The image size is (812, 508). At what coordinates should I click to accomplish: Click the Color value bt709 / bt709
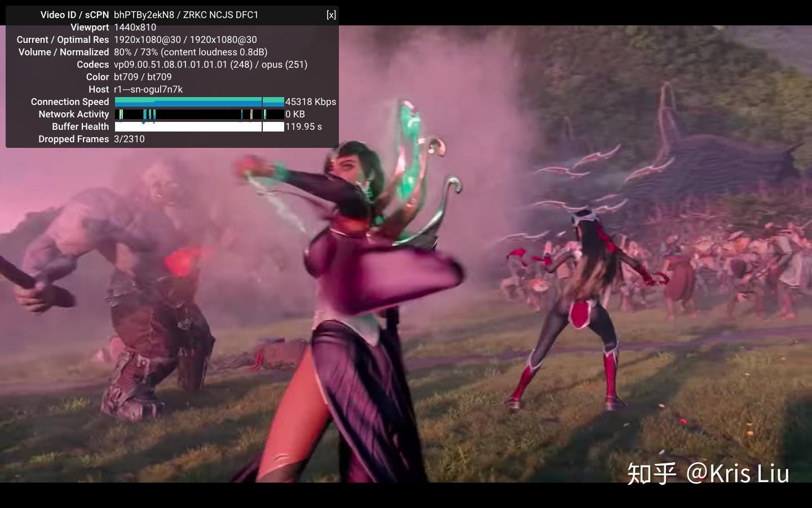tap(143, 77)
